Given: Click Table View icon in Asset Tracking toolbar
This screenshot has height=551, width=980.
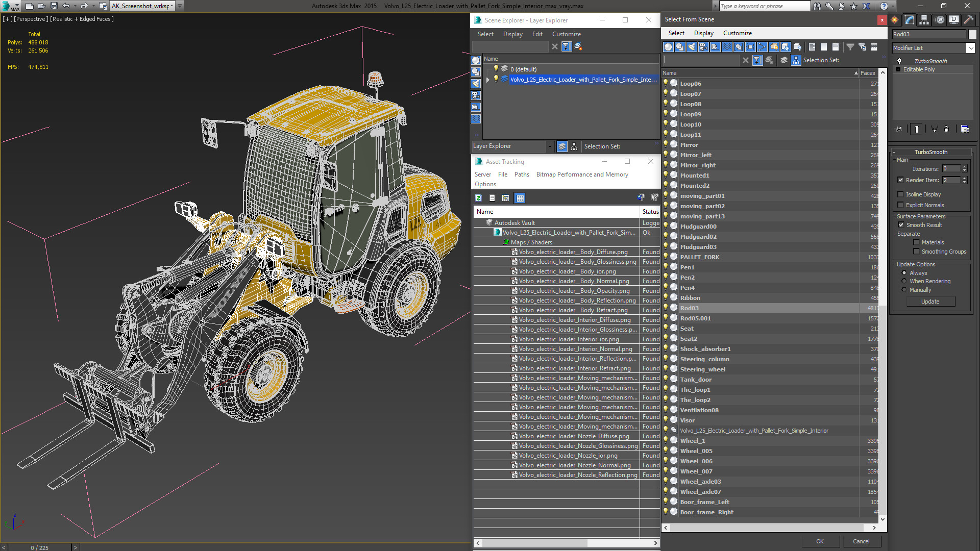Looking at the screenshot, I should [x=520, y=198].
